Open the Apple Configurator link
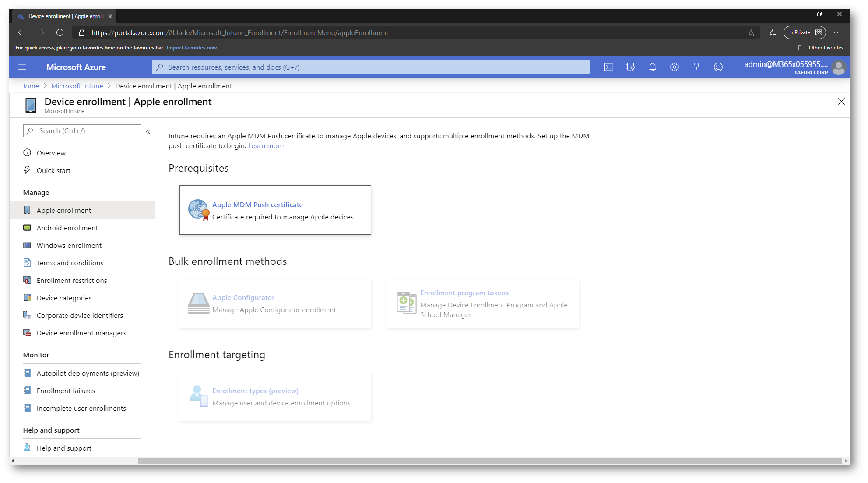868x483 pixels. pyautogui.click(x=243, y=298)
